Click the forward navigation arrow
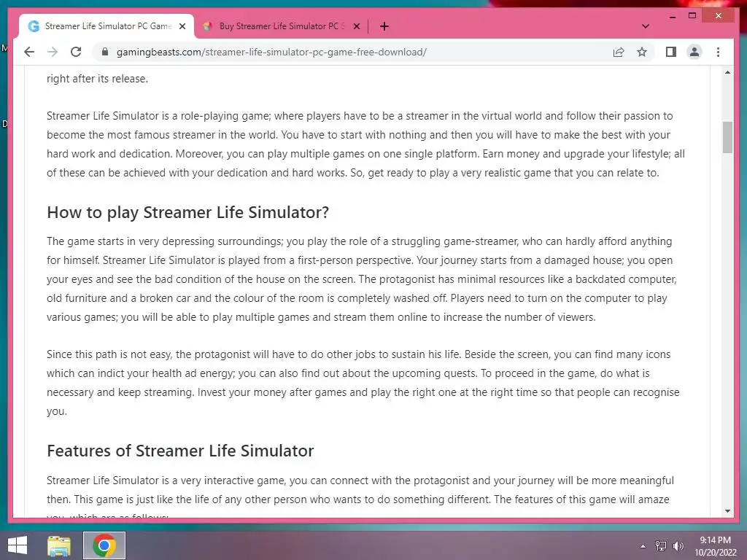Screen dimensions: 747x560 (53, 52)
